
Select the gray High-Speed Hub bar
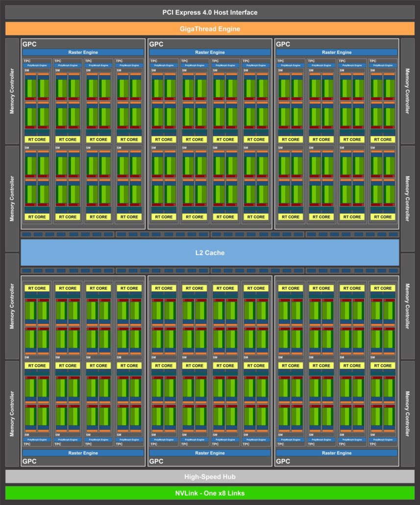(x=210, y=477)
